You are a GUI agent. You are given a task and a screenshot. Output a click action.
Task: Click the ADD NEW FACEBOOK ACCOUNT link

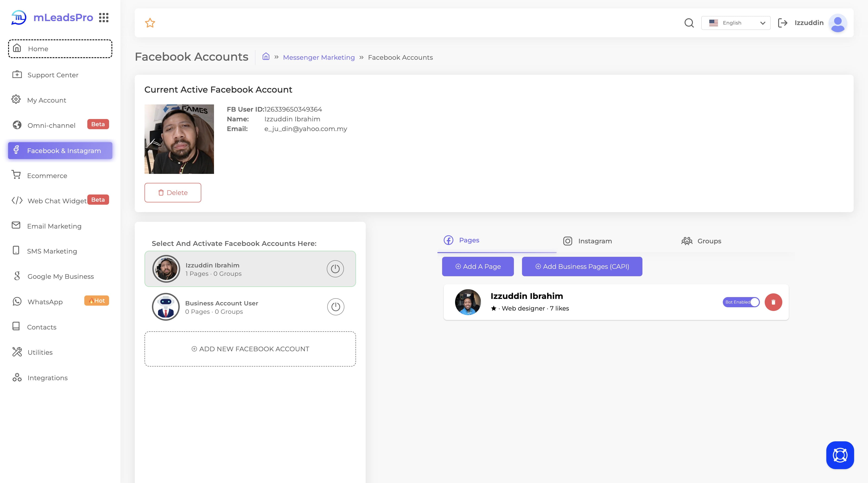click(x=250, y=348)
